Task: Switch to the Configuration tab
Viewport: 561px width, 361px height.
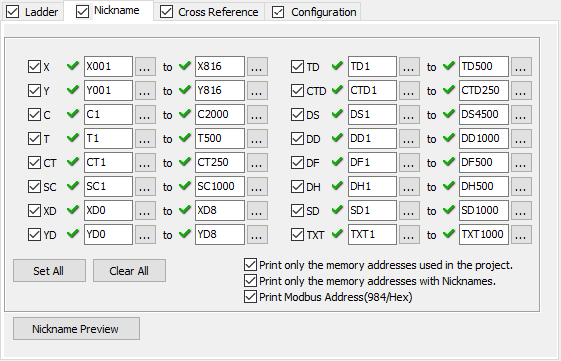Action: (x=323, y=12)
